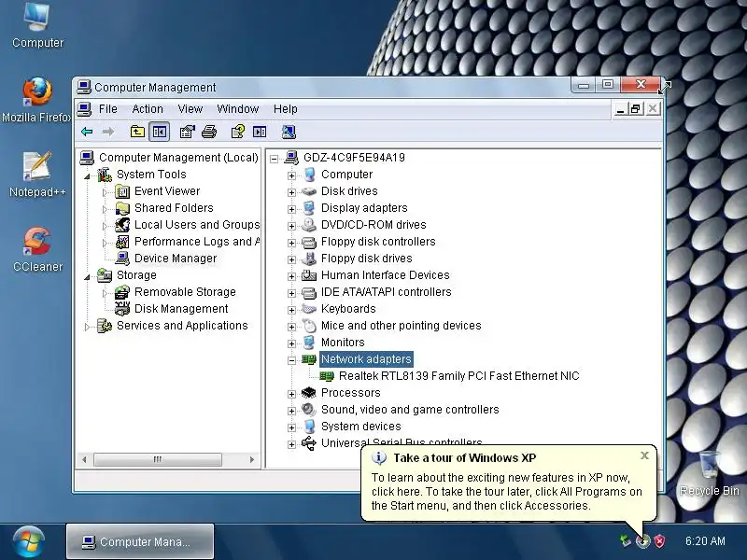Expand the Disk drives category
This screenshot has width=747, height=560.
291,192
